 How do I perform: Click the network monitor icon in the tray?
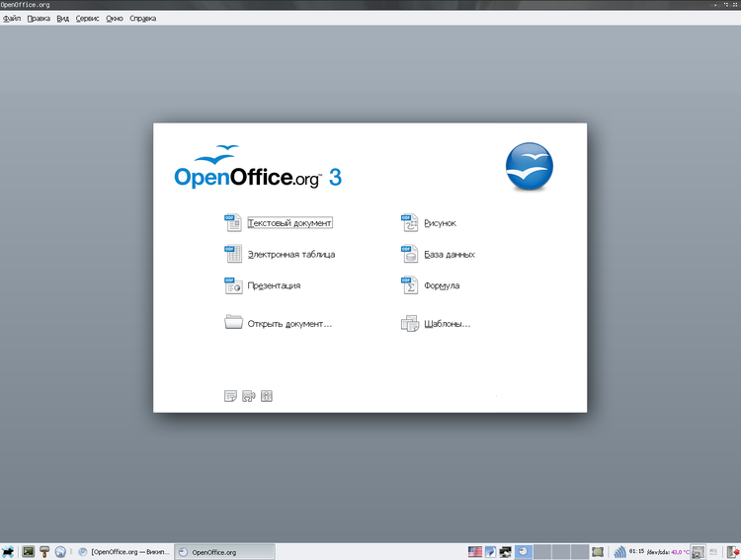505,551
